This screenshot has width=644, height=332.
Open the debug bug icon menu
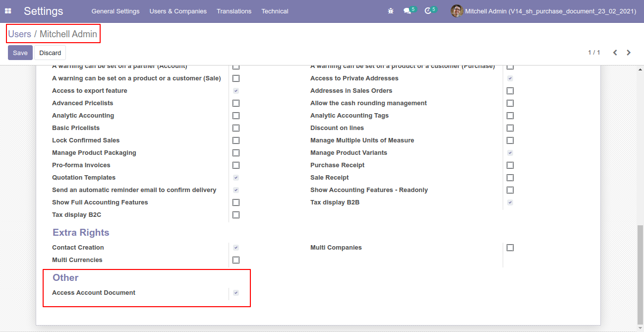(x=391, y=11)
